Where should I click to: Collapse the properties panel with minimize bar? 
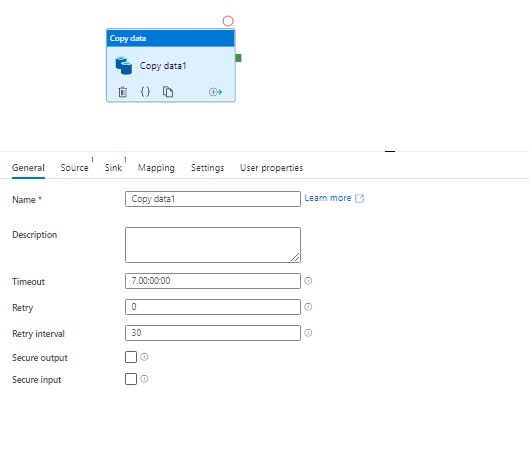390,151
